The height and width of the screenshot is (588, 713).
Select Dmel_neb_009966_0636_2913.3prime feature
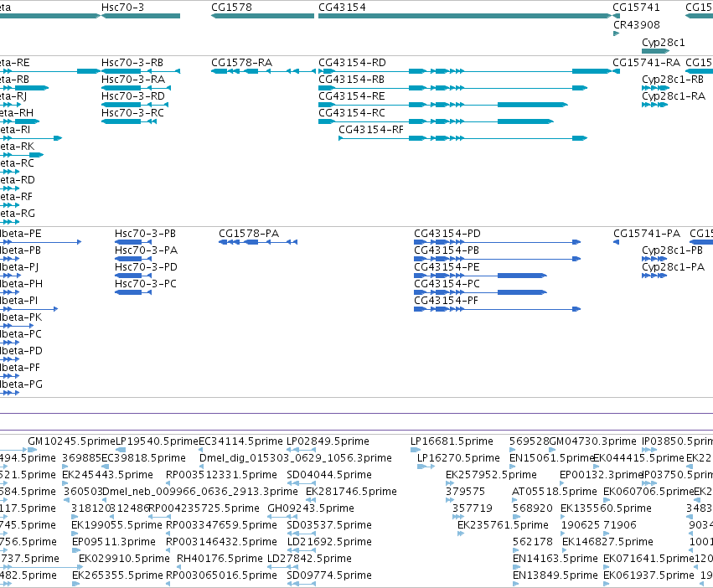pyautogui.click(x=105, y=500)
